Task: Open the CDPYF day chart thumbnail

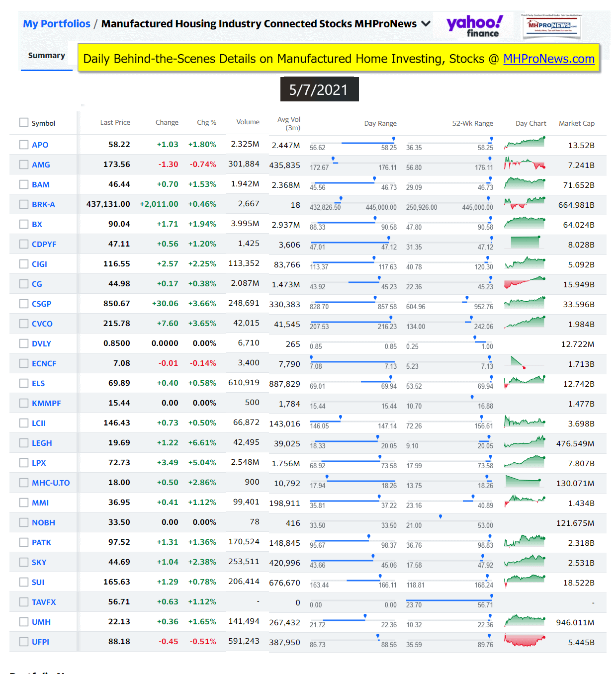Action: click(525, 243)
